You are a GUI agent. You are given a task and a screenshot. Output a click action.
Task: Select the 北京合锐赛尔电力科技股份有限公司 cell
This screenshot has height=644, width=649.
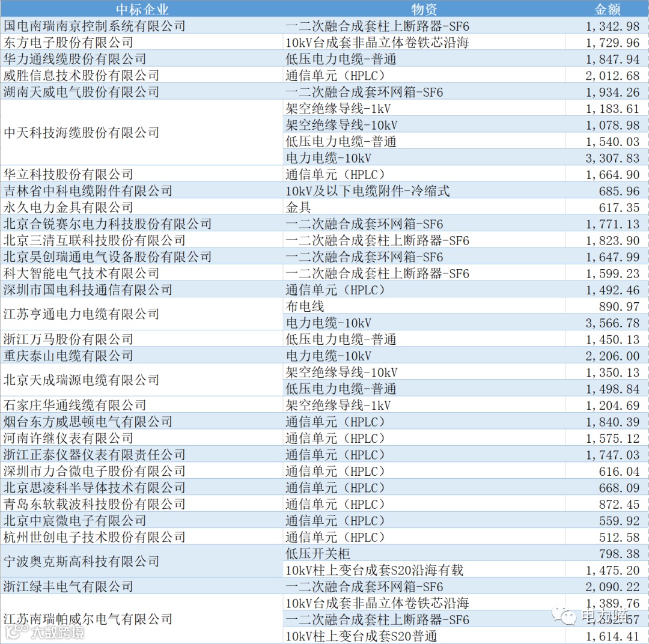tap(142, 223)
